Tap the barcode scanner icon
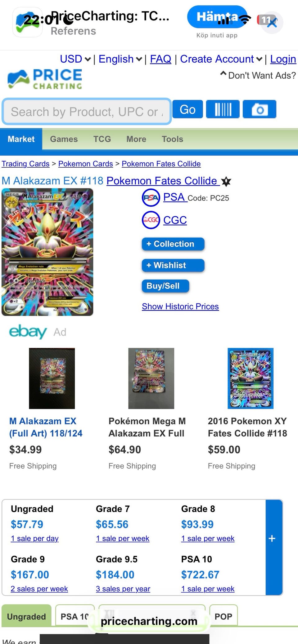The height and width of the screenshot is (644, 298). coord(223,109)
